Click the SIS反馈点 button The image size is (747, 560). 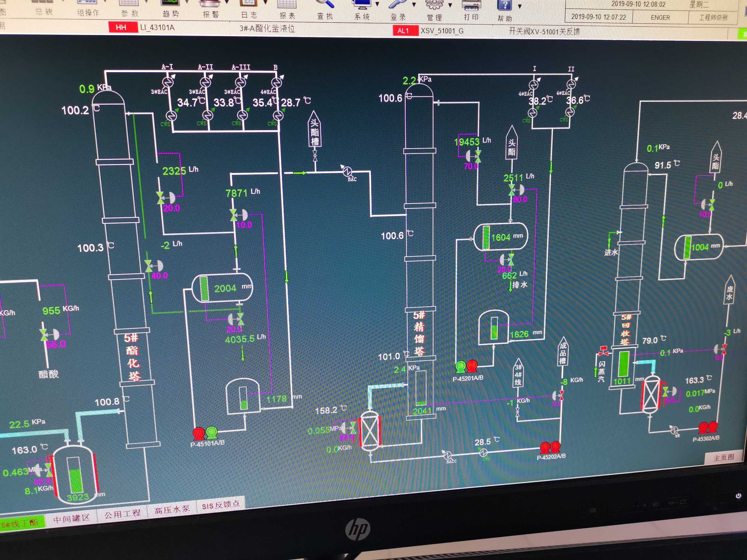[x=221, y=505]
